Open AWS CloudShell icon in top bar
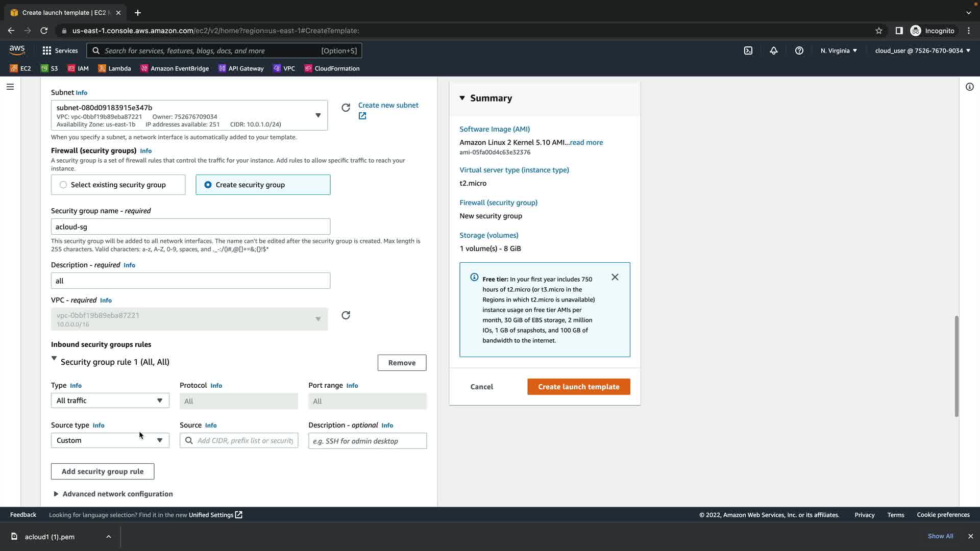The height and width of the screenshot is (551, 980). coord(748,51)
